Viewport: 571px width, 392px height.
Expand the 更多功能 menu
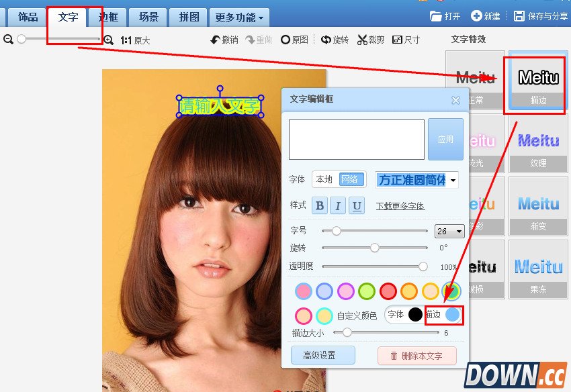click(x=239, y=17)
